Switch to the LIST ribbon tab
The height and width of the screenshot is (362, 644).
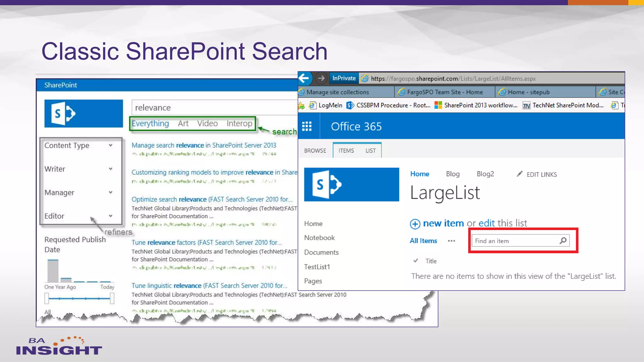370,151
